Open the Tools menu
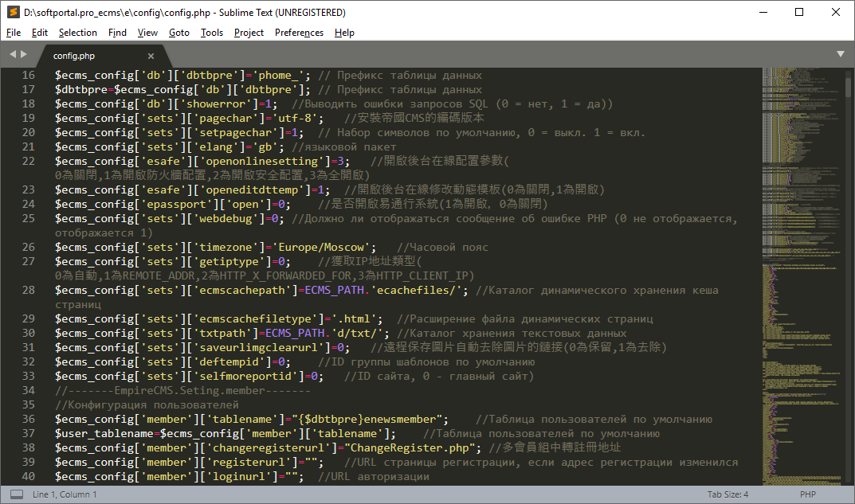 [212, 33]
